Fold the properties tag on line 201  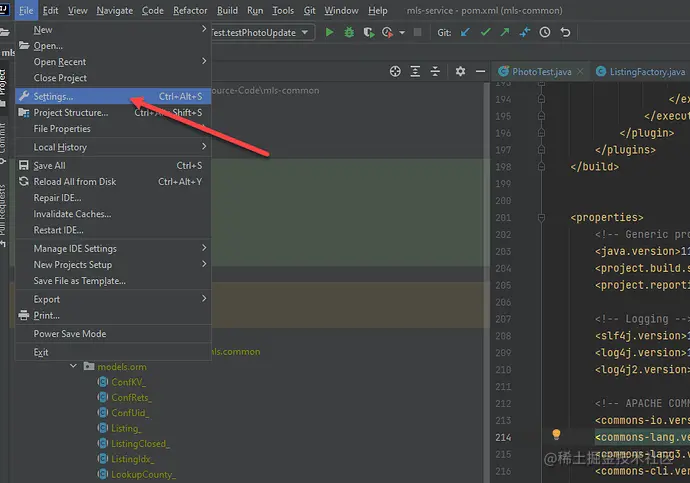541,217
